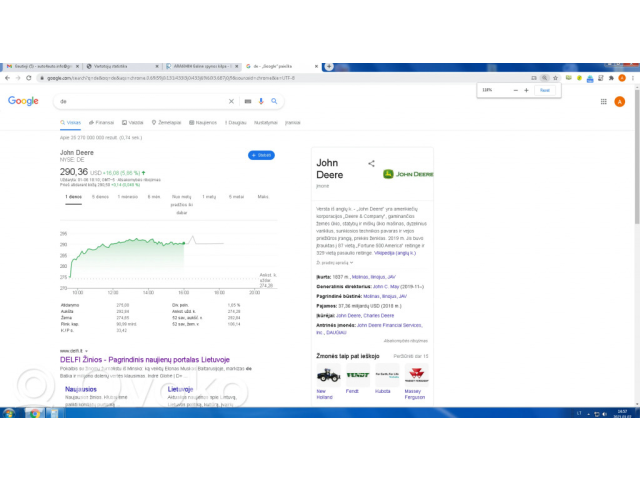Click the zoom out minus button
Viewport: 640px width, 480px height.
tap(515, 90)
